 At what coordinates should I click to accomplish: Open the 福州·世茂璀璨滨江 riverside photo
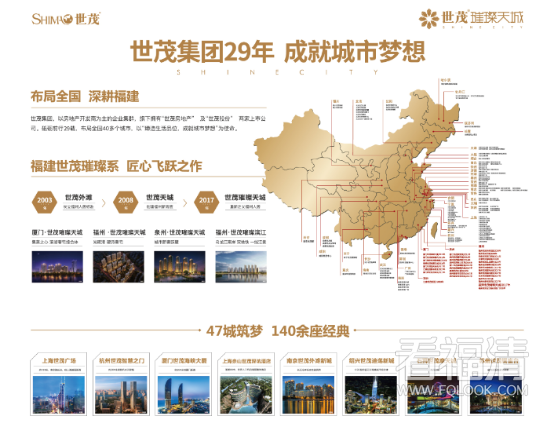[x=241, y=267]
